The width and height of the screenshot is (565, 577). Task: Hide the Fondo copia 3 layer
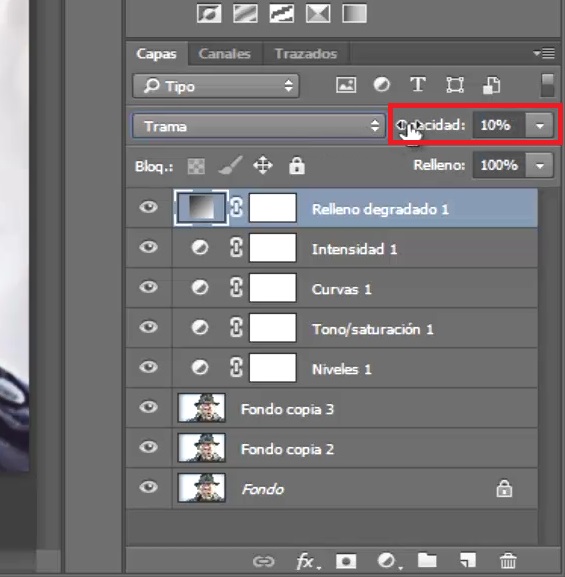tap(148, 407)
